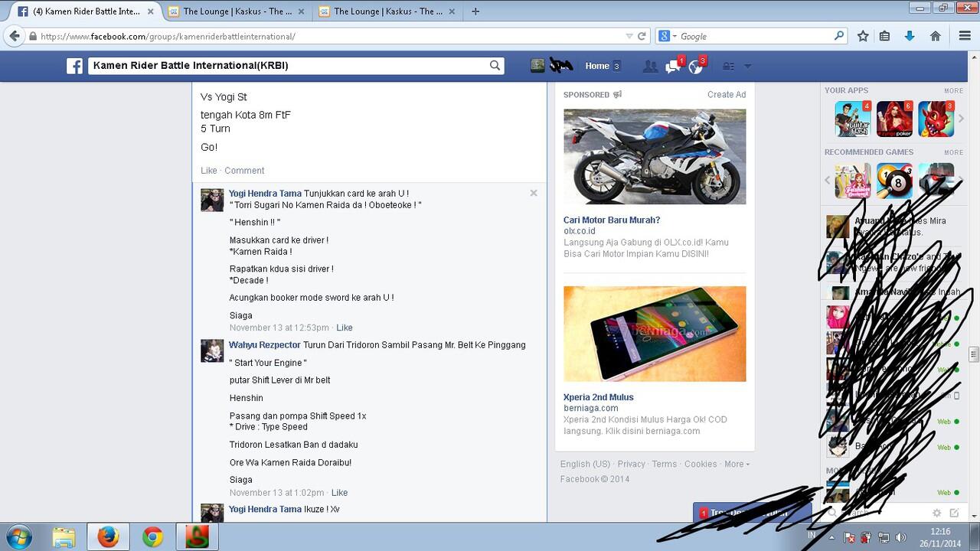
Task: Click the Google search field
Action: point(754,36)
